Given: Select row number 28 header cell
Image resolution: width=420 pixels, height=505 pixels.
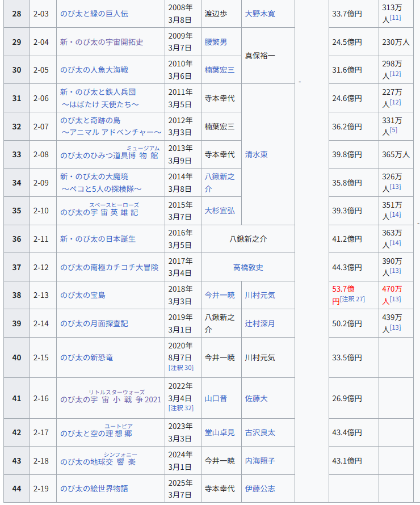Looking at the screenshot, I should tap(17, 14).
